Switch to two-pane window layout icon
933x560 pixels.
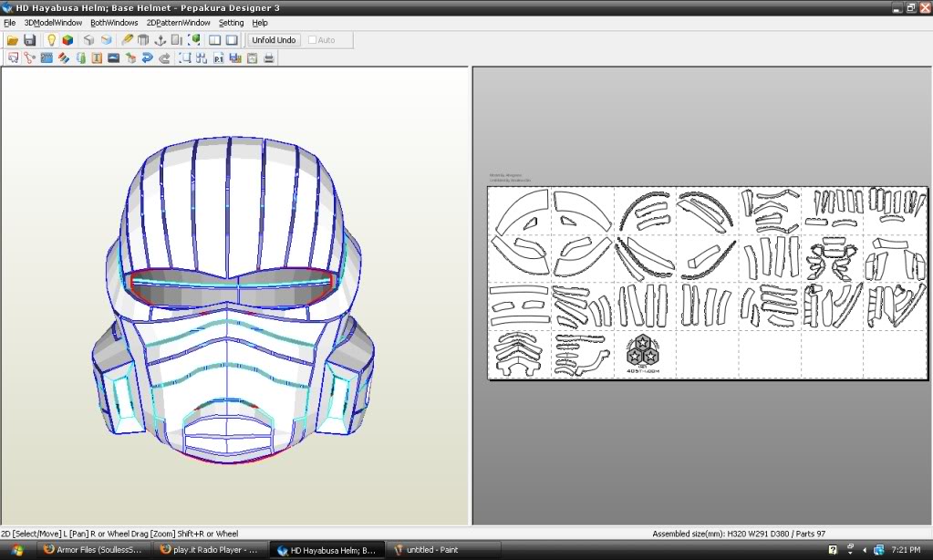tap(215, 40)
